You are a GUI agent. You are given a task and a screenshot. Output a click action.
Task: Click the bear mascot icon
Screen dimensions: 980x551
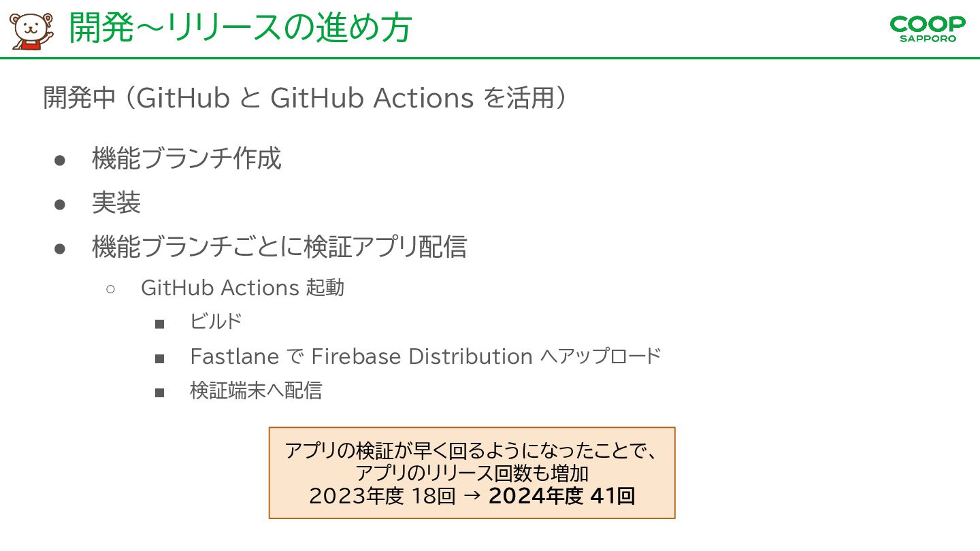tap(31, 30)
